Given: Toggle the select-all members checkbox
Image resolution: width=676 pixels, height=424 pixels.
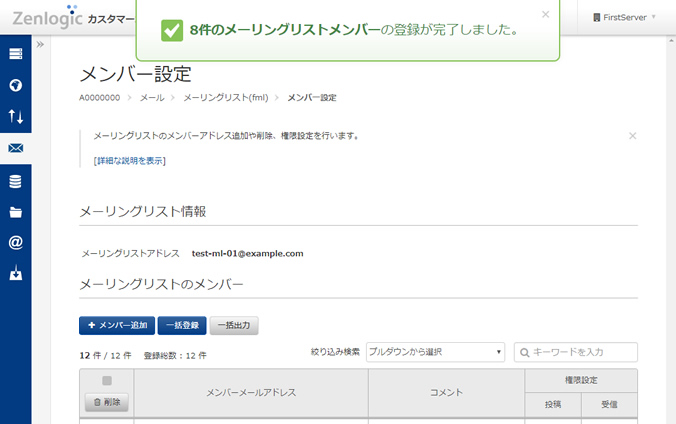Looking at the screenshot, I should pos(107,380).
